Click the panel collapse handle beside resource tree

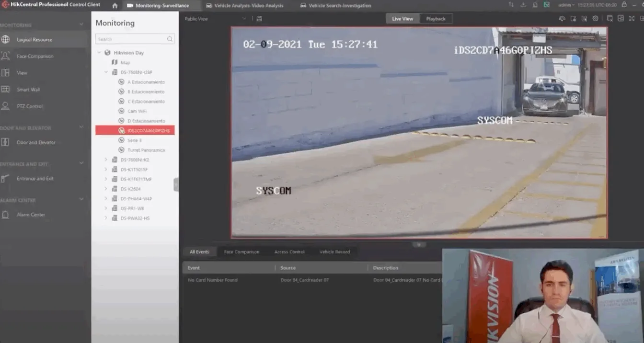point(176,184)
